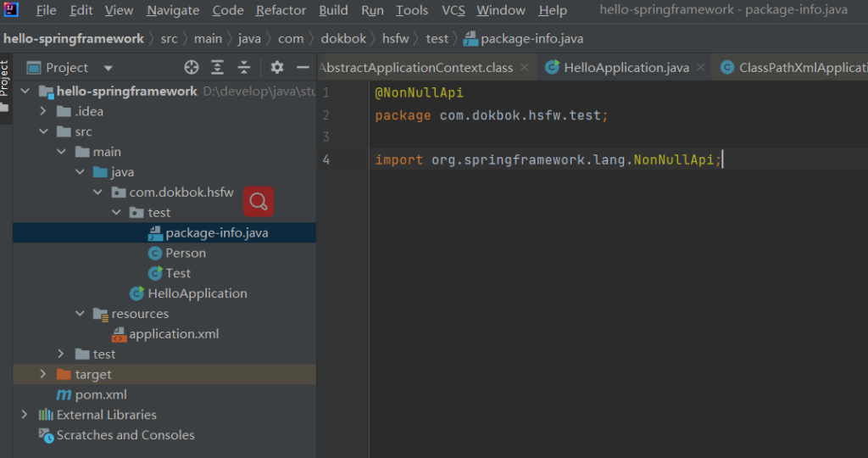868x458 pixels.
Task: Click the Maven pom.xml icon
Action: (x=64, y=395)
